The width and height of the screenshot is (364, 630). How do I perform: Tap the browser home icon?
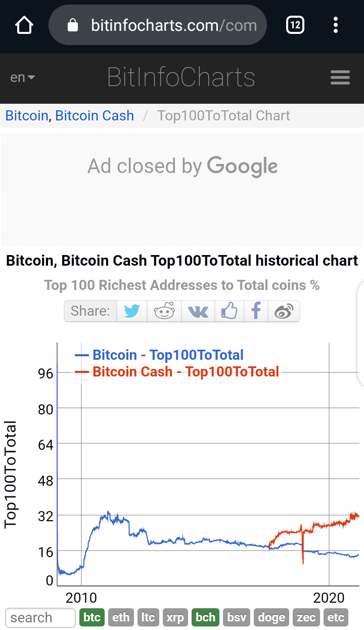24,25
